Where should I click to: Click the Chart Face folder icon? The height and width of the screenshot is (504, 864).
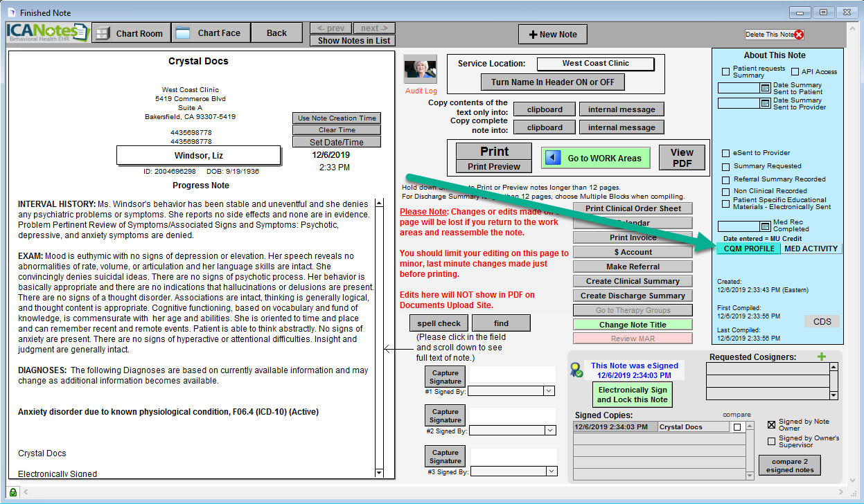pyautogui.click(x=183, y=33)
